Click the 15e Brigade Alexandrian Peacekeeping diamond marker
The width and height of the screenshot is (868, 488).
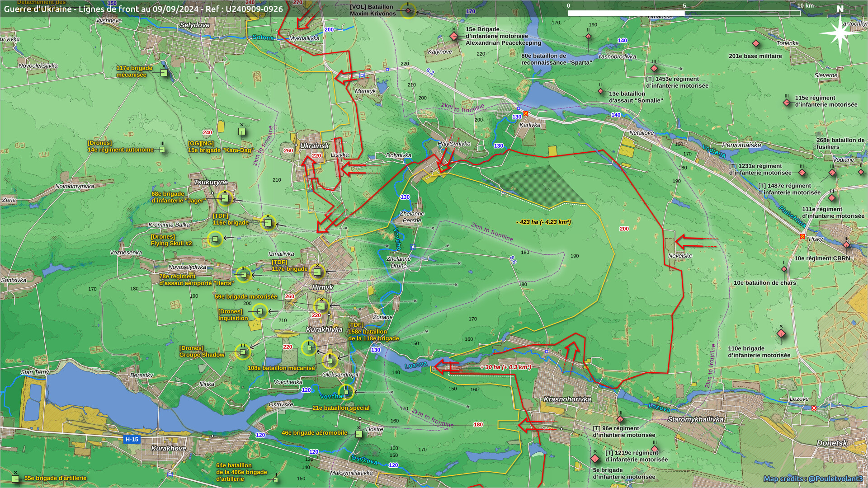(454, 36)
